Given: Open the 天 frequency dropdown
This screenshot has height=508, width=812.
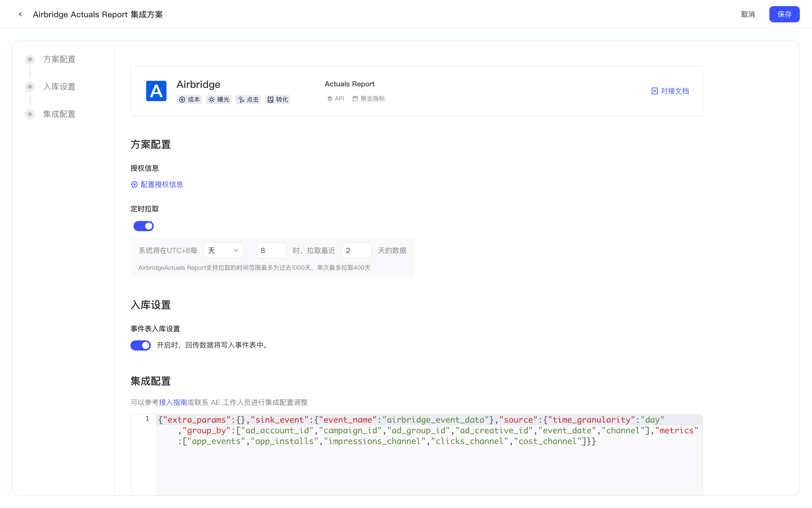Looking at the screenshot, I should tap(224, 250).
